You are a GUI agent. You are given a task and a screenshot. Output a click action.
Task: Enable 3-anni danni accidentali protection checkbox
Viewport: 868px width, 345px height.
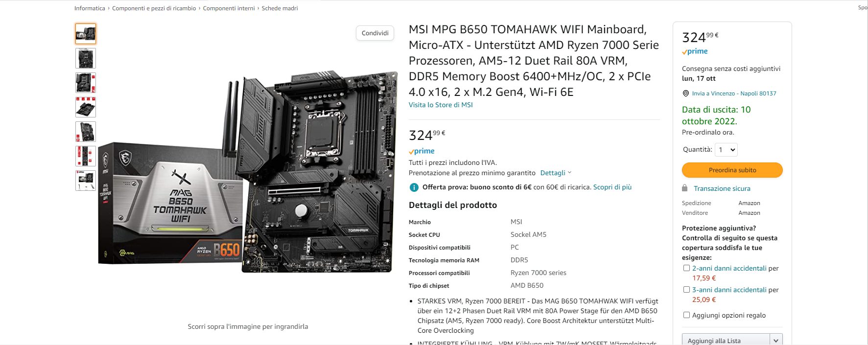(686, 290)
